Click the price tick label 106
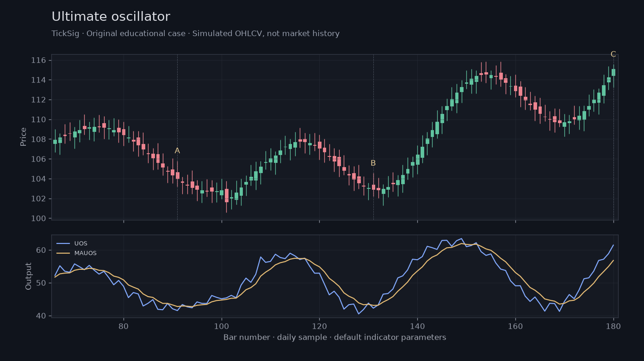Image resolution: width=644 pixels, height=361 pixels. pyautogui.click(x=39, y=159)
